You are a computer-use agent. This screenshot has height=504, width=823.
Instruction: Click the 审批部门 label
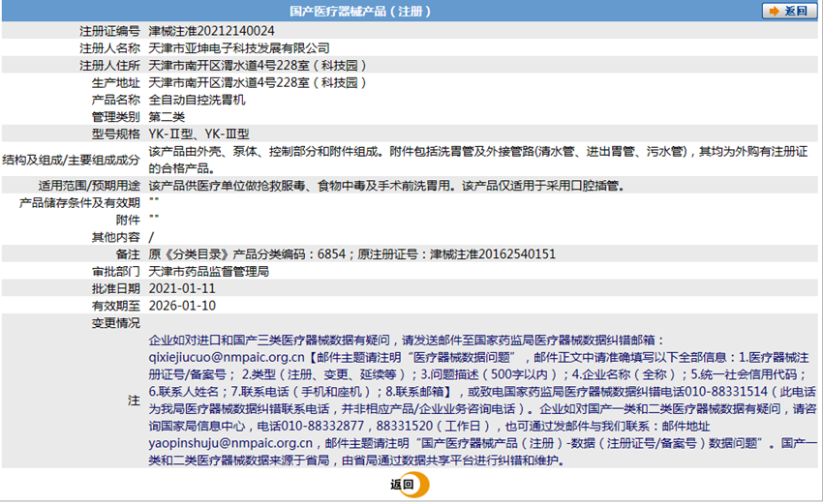(116, 272)
